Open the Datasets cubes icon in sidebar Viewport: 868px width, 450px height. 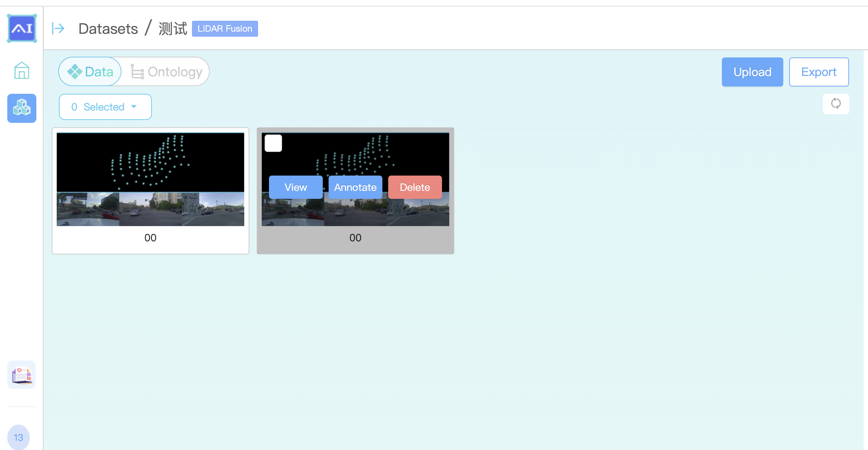(x=22, y=108)
